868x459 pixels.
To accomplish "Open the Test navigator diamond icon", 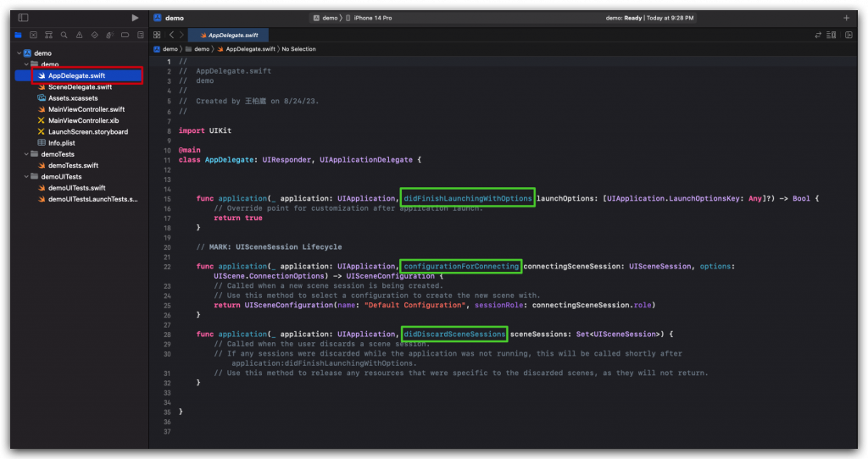I will 95,35.
